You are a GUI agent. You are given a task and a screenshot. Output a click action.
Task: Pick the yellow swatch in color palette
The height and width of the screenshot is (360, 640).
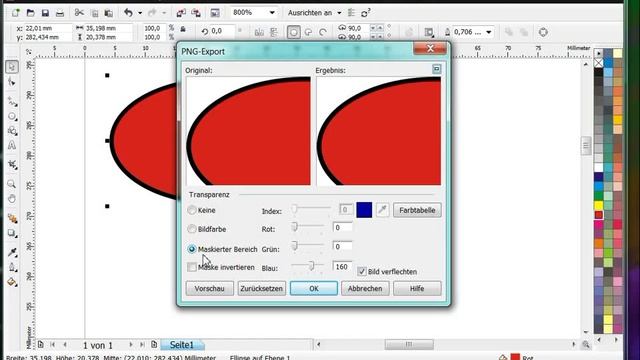tap(598, 206)
